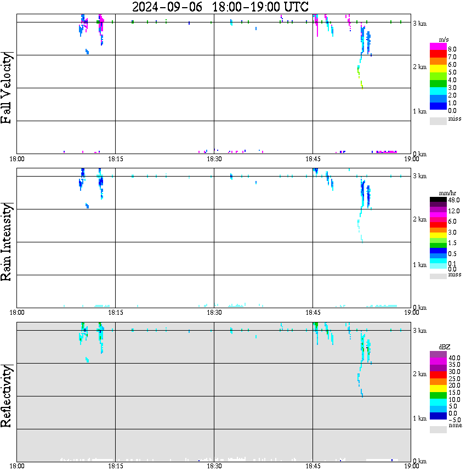
Task: Click the m/s unit label
Action: (x=444, y=39)
